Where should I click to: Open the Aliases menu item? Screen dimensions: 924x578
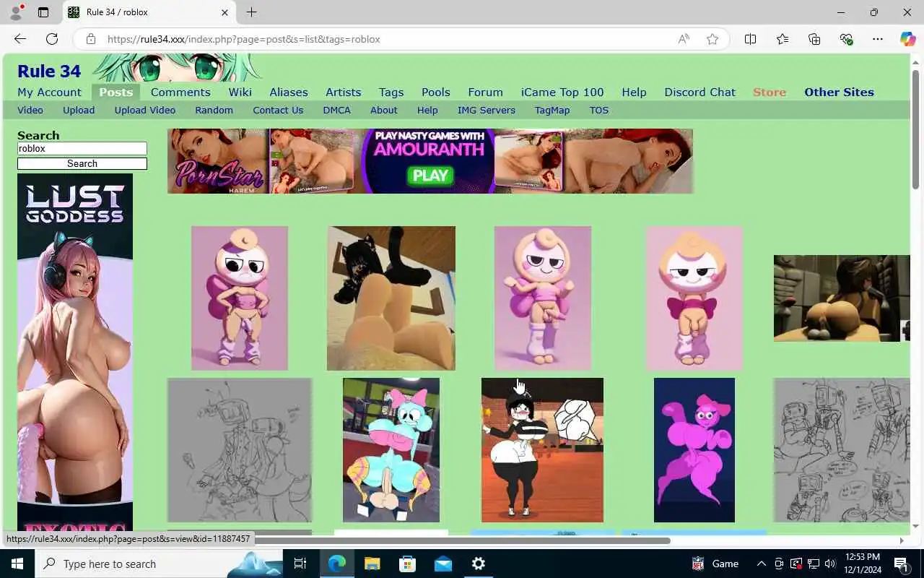point(289,92)
